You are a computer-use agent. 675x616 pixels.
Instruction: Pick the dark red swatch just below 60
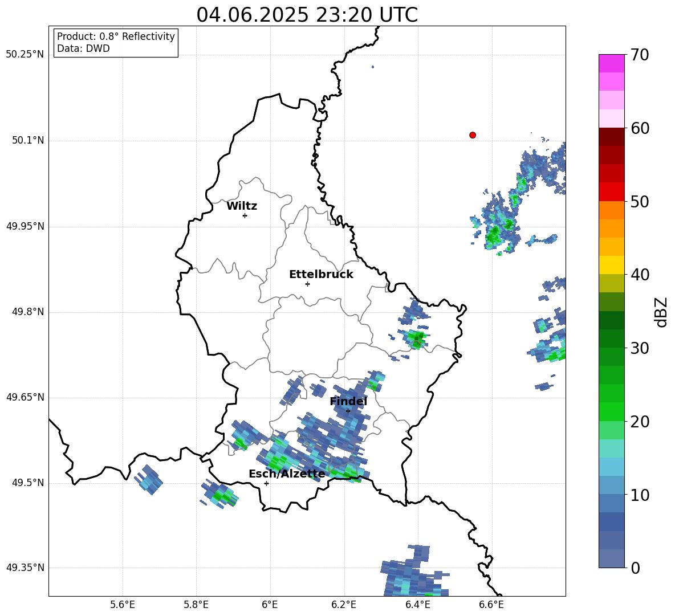point(611,137)
